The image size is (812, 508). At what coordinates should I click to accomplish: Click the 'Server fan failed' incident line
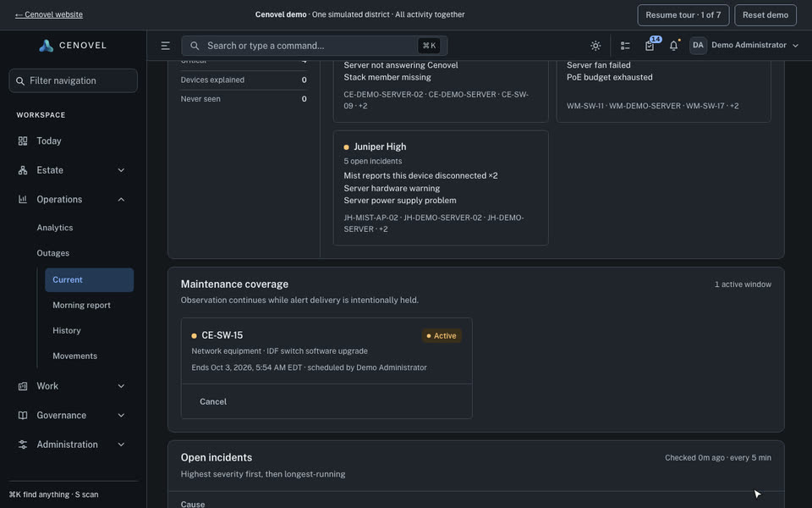[598, 65]
